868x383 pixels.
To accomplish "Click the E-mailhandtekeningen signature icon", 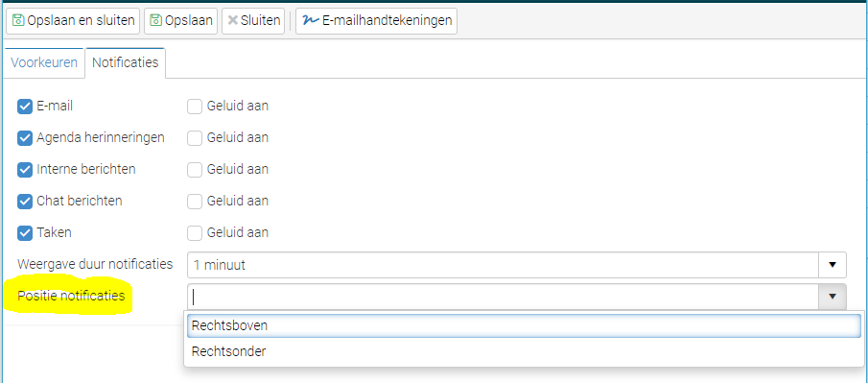I will point(311,20).
